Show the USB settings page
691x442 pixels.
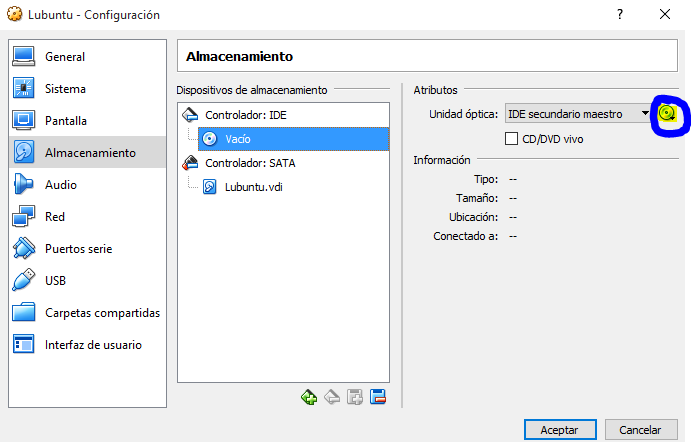point(56,281)
